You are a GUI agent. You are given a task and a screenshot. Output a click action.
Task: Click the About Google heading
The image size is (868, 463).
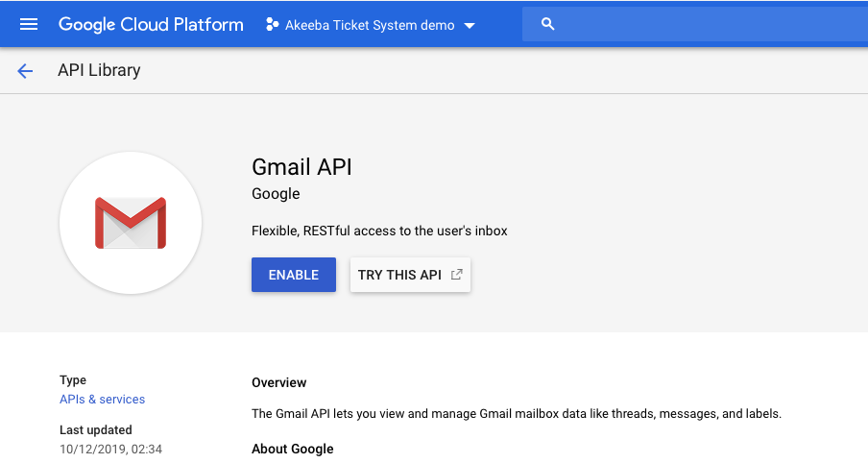pos(292,450)
